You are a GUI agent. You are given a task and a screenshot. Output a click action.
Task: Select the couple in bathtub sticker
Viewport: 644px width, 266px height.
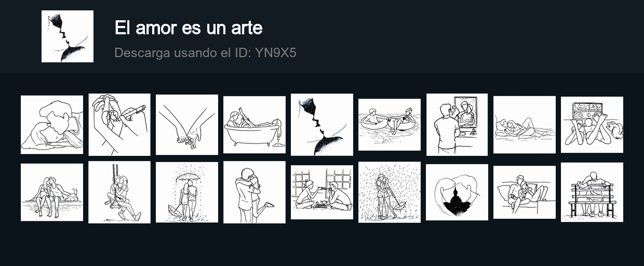(254, 125)
